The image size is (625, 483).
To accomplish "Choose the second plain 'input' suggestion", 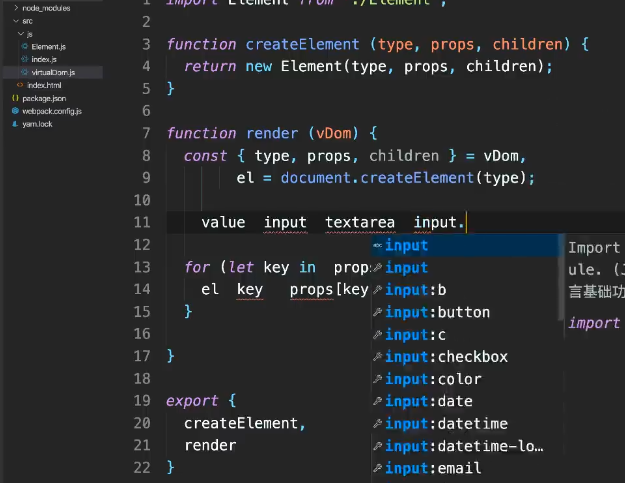I will pos(466,268).
